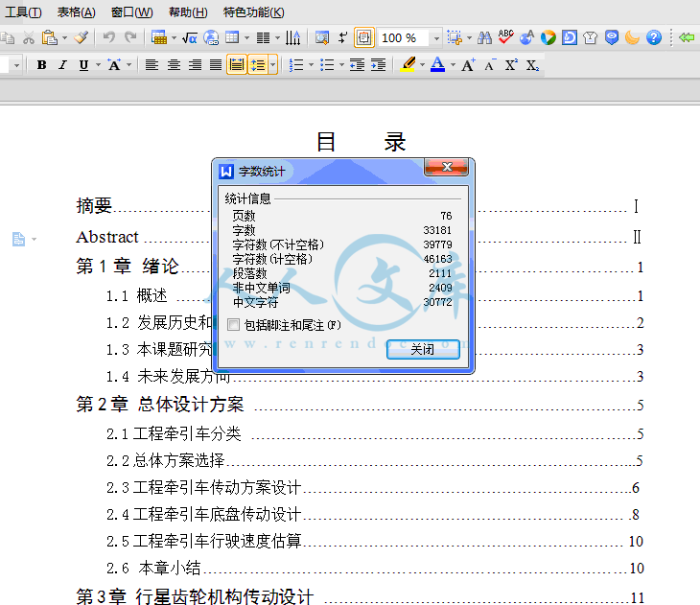This screenshot has width=700, height=605.
Task: Center align the text
Action: (x=174, y=65)
